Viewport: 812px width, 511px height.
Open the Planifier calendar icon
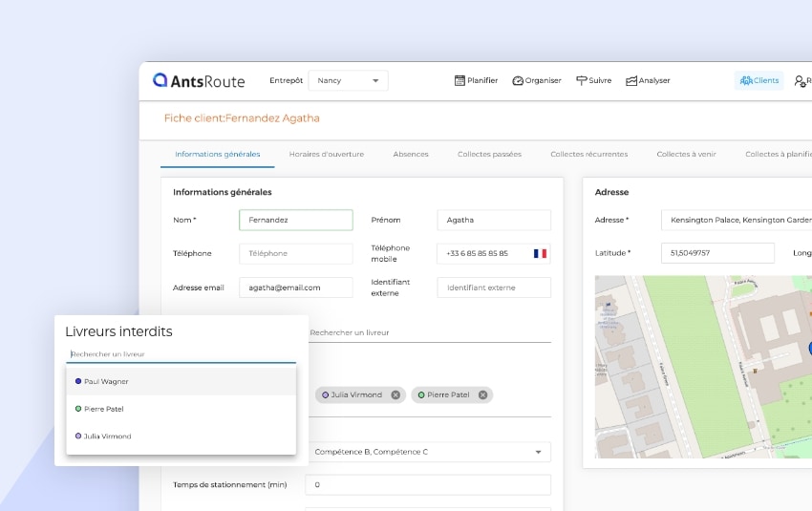tap(459, 81)
